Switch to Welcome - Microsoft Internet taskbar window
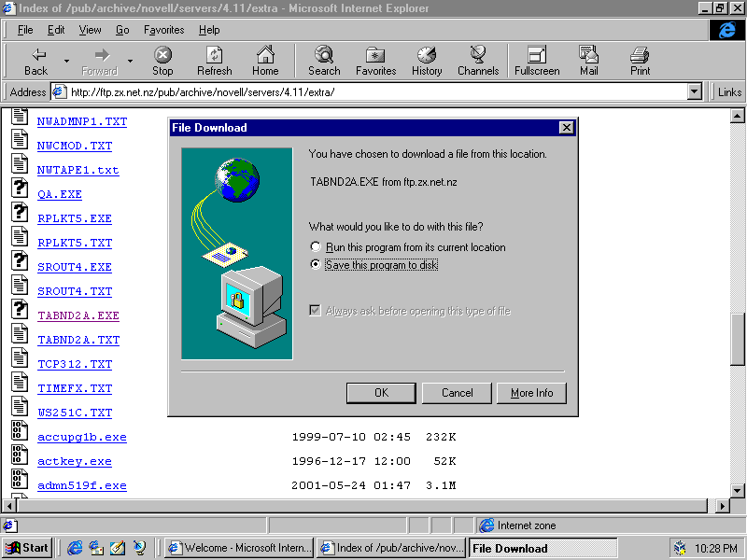The height and width of the screenshot is (560, 747). click(x=239, y=548)
